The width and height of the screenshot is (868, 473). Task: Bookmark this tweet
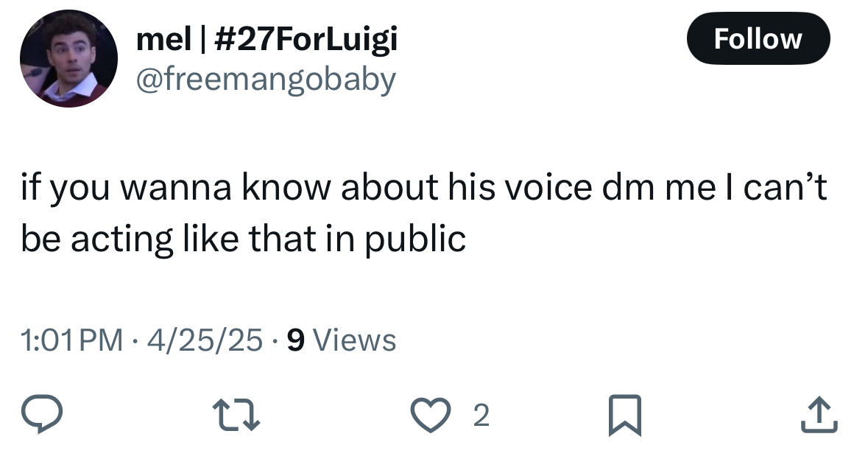(x=625, y=416)
